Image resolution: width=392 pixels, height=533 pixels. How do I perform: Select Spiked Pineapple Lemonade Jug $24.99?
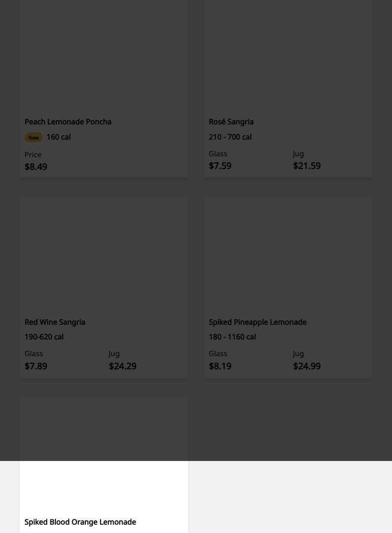(x=307, y=366)
